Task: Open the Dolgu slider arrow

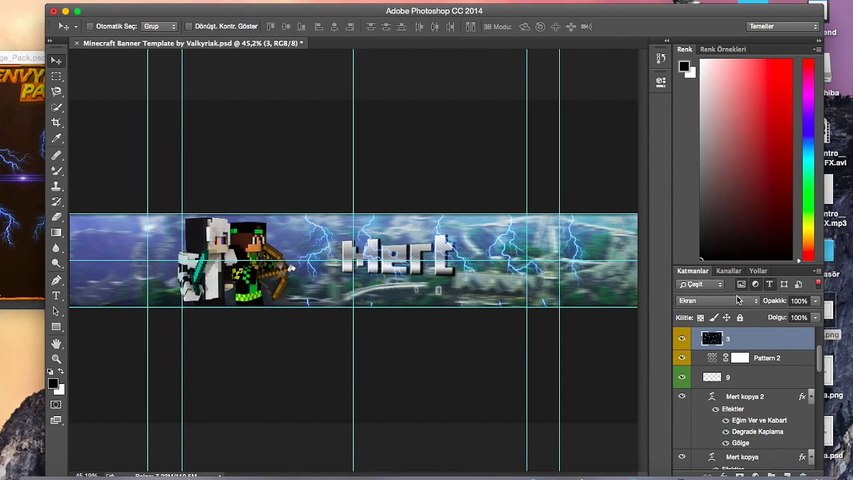Action: point(815,318)
